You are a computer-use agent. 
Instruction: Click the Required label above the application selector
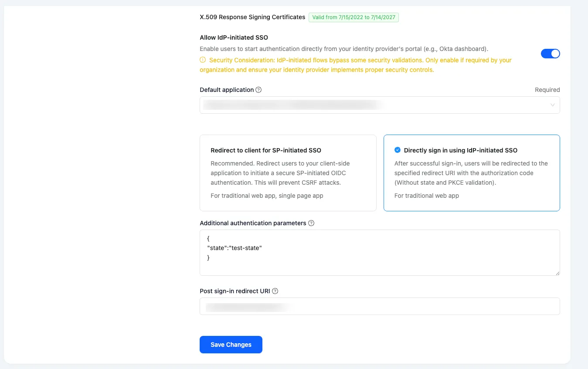(547, 90)
